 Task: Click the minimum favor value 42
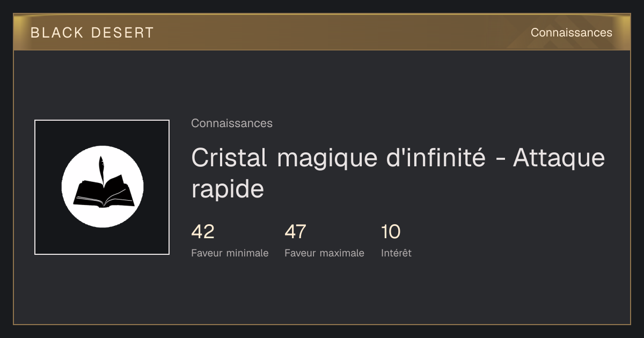click(203, 232)
